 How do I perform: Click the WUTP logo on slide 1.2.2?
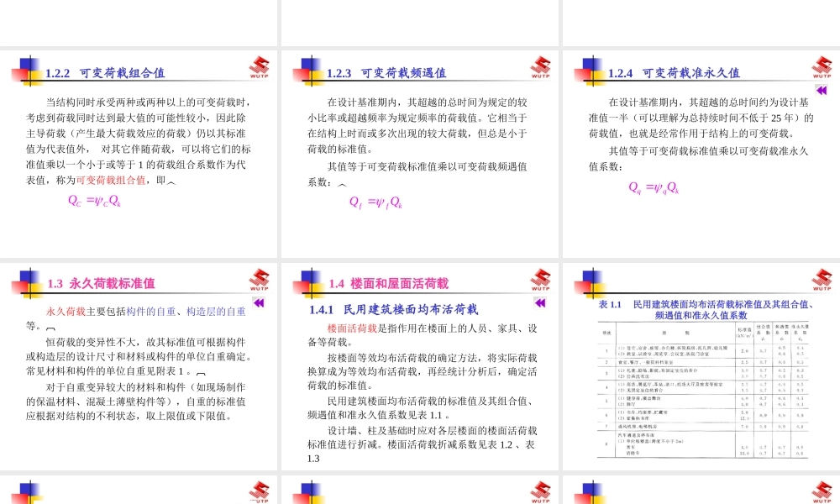pyautogui.click(x=260, y=67)
